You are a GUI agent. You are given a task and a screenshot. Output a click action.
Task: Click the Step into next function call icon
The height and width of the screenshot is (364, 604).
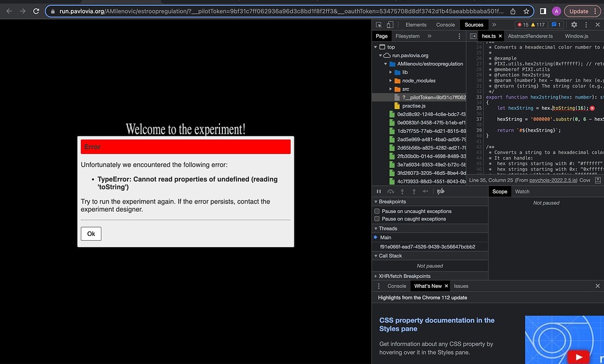click(402, 191)
